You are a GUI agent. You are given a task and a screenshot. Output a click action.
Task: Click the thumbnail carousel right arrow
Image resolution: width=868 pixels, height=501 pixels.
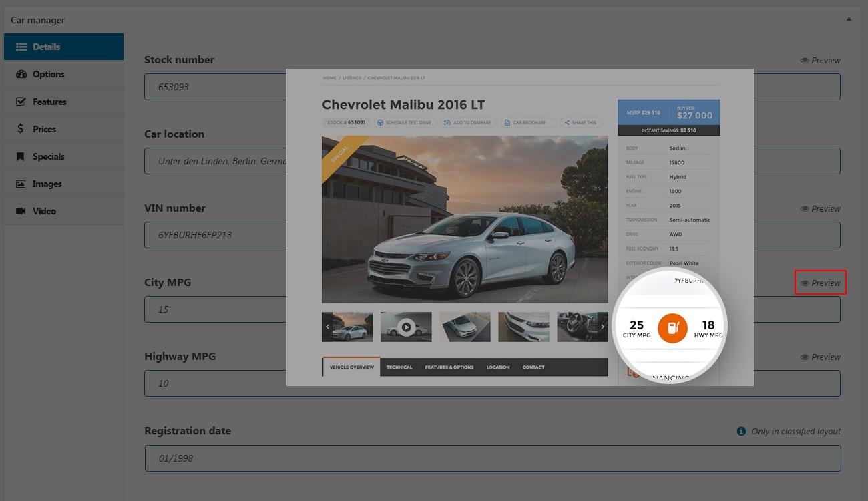(x=602, y=327)
